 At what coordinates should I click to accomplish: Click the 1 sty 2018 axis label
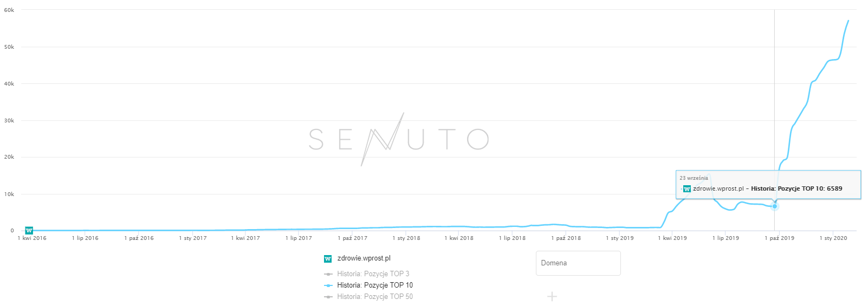tap(406, 238)
